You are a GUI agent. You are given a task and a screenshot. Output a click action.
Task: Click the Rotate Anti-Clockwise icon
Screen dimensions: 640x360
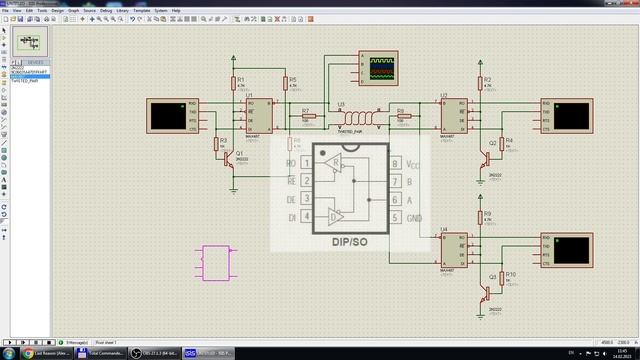point(4,214)
